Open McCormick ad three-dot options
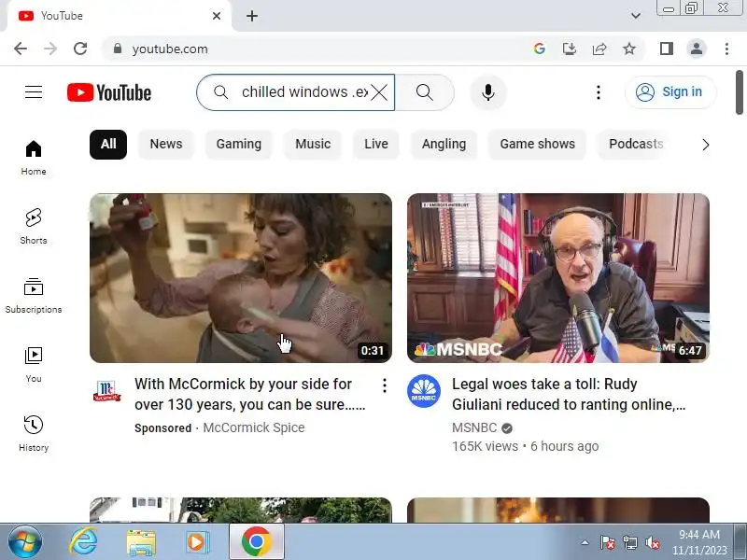The height and width of the screenshot is (560, 747). click(384, 385)
